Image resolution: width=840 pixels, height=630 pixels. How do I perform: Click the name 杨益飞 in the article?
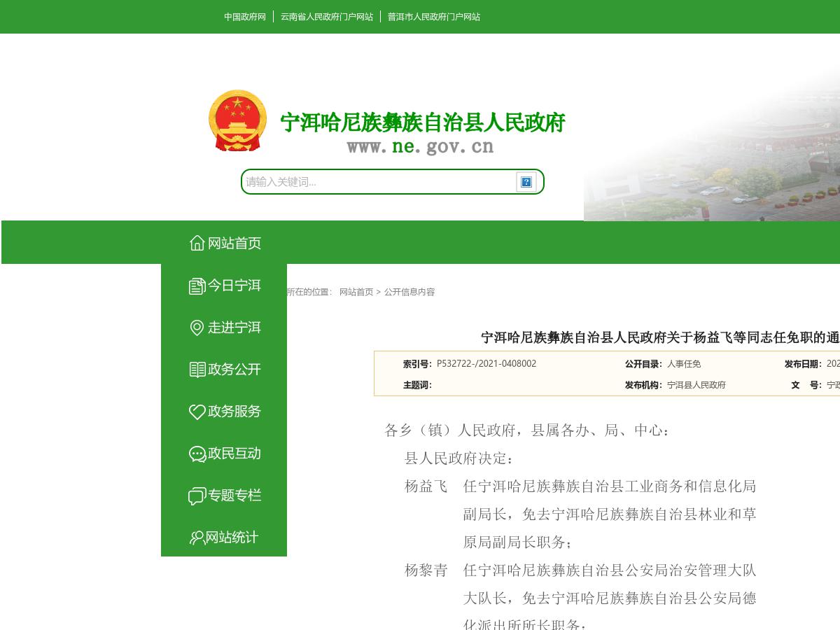tap(426, 486)
